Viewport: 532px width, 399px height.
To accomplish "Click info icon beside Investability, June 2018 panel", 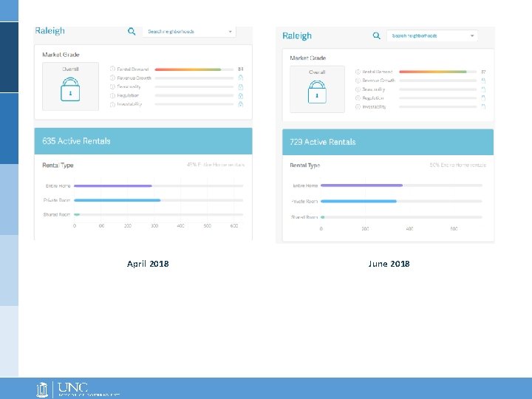I will 358,106.
